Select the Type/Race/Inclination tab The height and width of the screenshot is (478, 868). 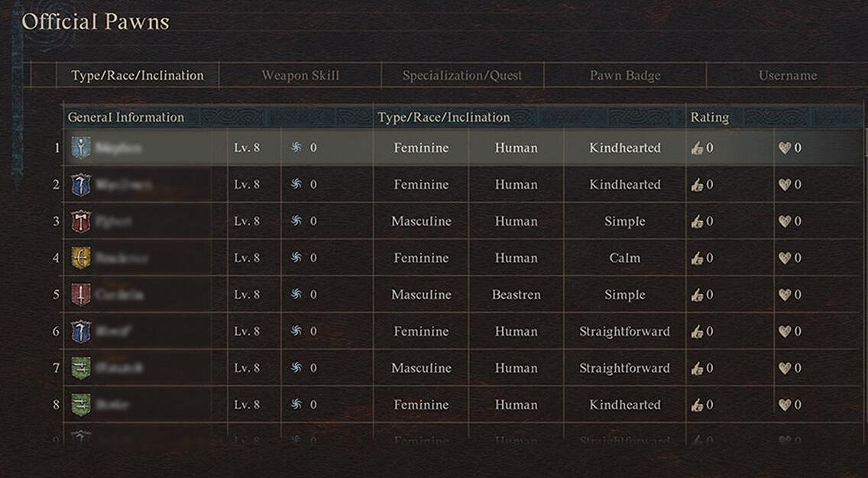coord(138,76)
